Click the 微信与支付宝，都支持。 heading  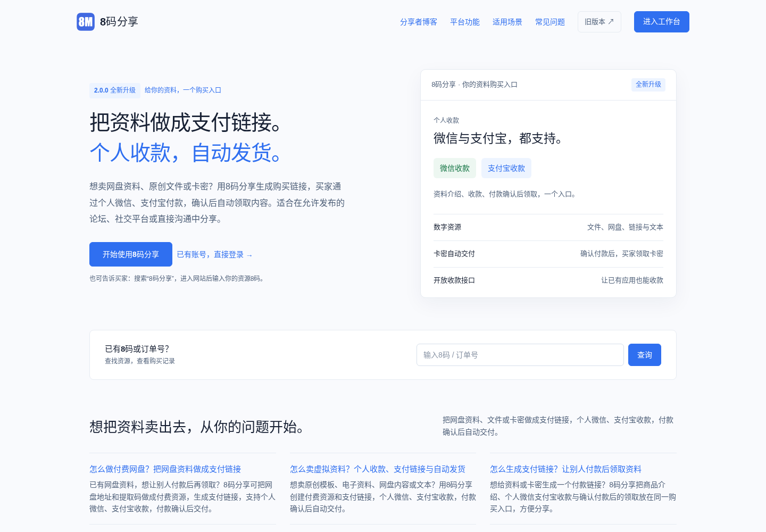point(499,138)
